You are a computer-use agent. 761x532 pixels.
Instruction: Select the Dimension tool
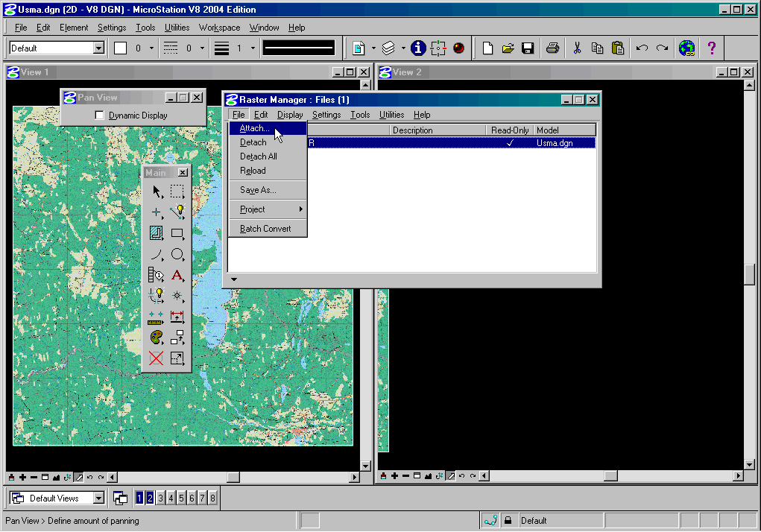pyautogui.click(x=177, y=317)
